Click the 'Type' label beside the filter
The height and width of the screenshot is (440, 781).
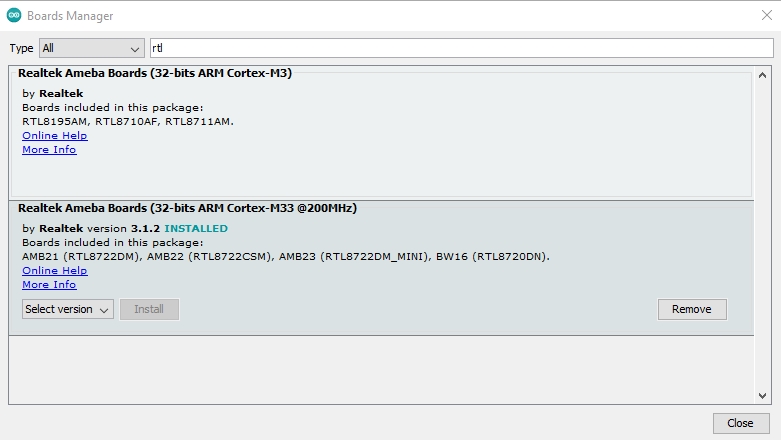click(21, 48)
